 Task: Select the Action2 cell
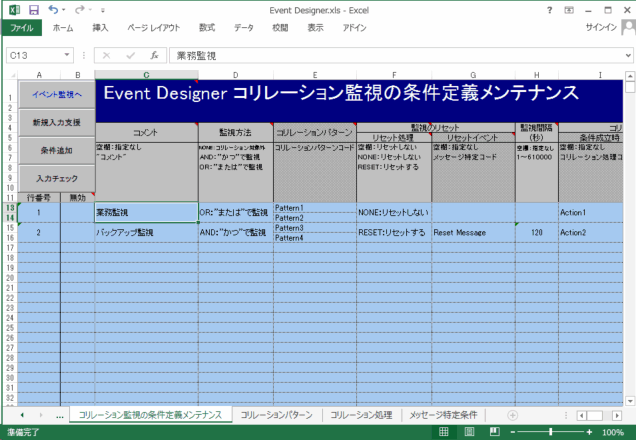(x=591, y=232)
